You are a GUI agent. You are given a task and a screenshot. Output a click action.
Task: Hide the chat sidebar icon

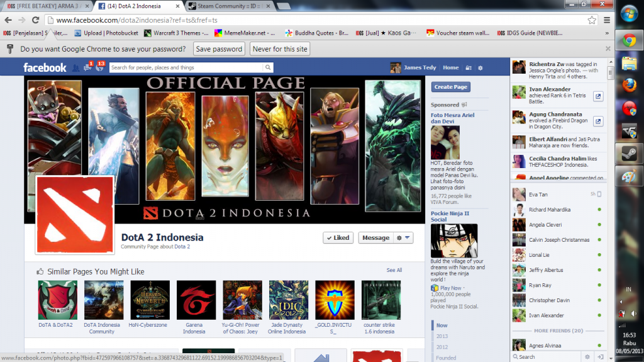[x=600, y=357]
